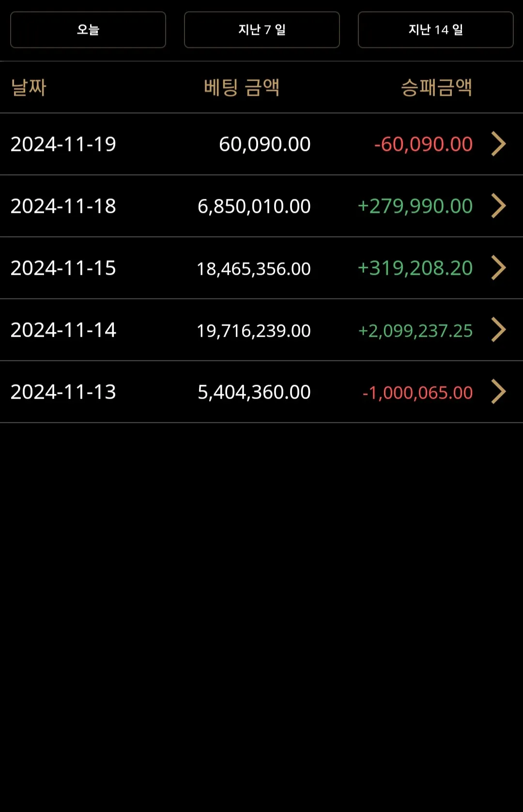Select the 지난 7 일 filter
523x812 pixels.
[x=262, y=30]
